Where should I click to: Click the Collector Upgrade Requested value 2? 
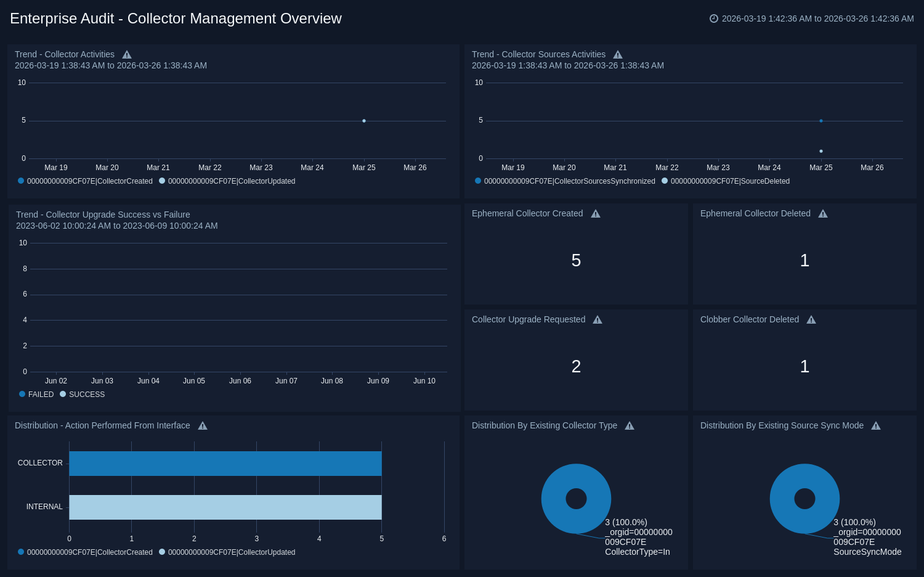click(576, 367)
